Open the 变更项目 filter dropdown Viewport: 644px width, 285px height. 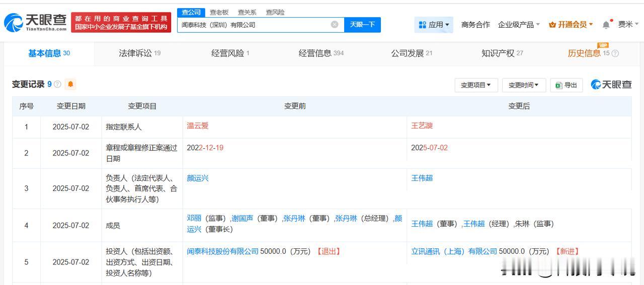476,85
